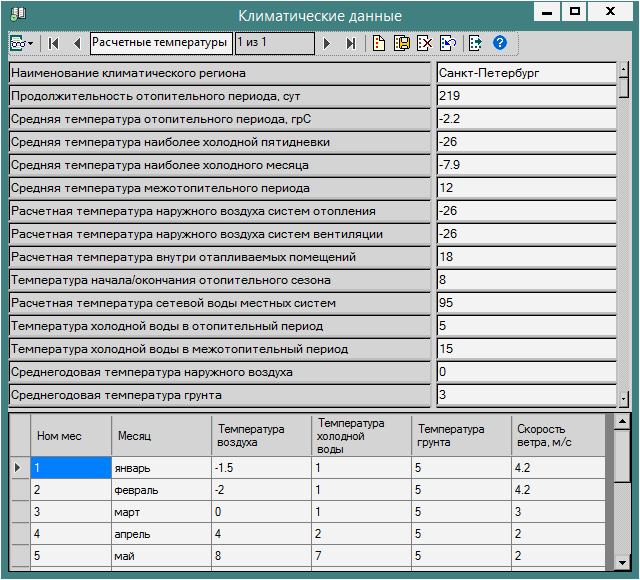Click the copy record icon

[402, 44]
